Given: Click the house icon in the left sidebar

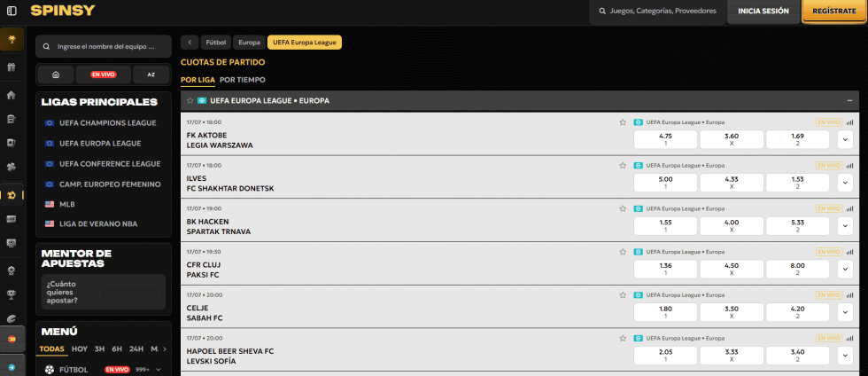Looking at the screenshot, I should pos(12,95).
